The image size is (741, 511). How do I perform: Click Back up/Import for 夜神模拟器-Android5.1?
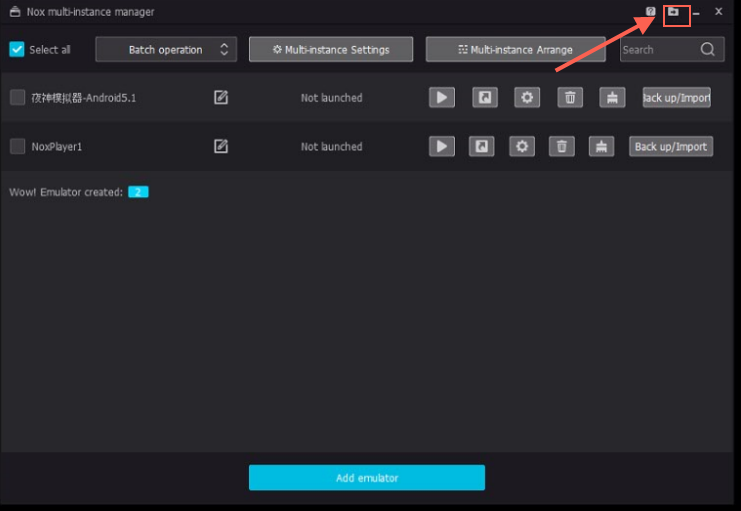(x=677, y=97)
